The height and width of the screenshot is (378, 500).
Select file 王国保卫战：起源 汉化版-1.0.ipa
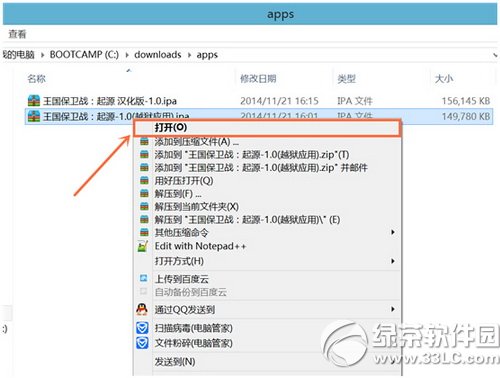point(110,101)
